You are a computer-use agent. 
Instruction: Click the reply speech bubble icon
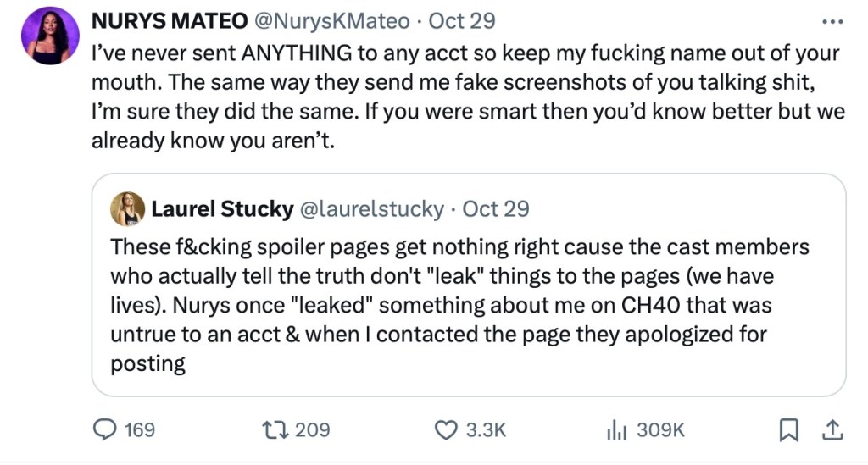(103, 429)
